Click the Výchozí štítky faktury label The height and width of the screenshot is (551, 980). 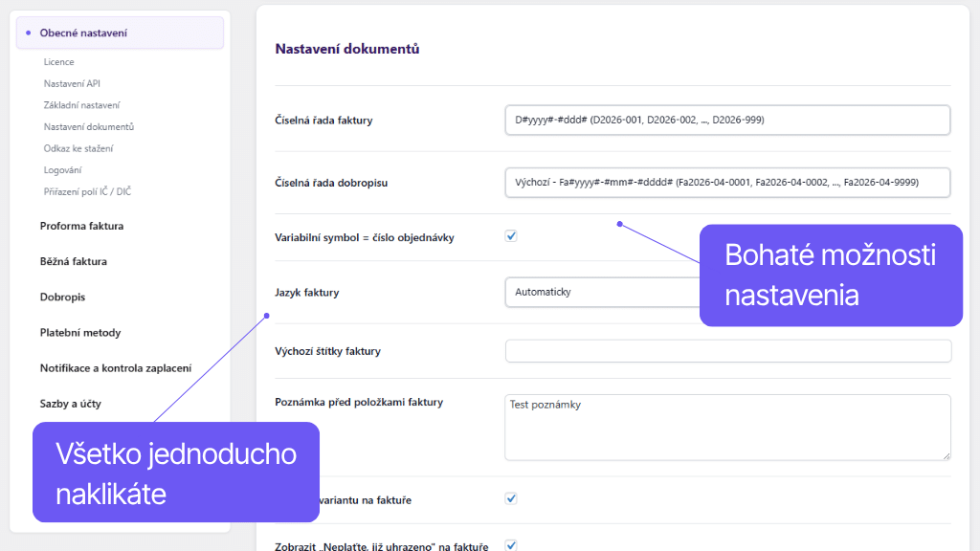pos(327,351)
